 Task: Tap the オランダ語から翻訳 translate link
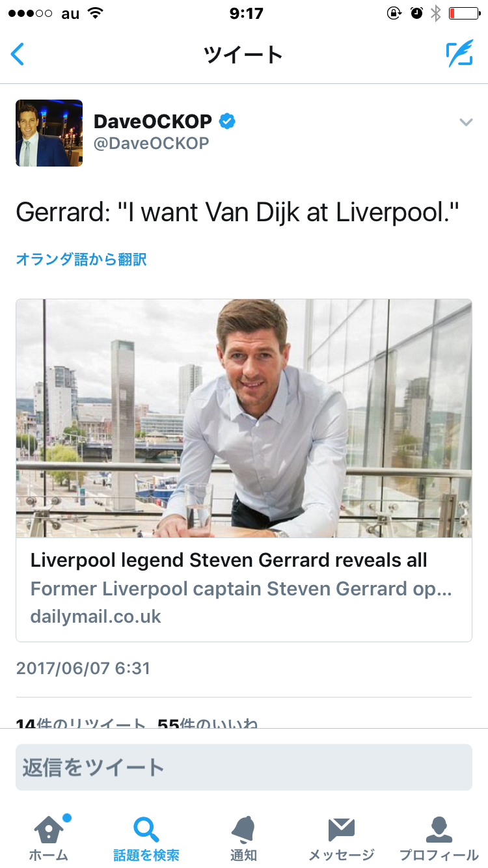tap(81, 260)
